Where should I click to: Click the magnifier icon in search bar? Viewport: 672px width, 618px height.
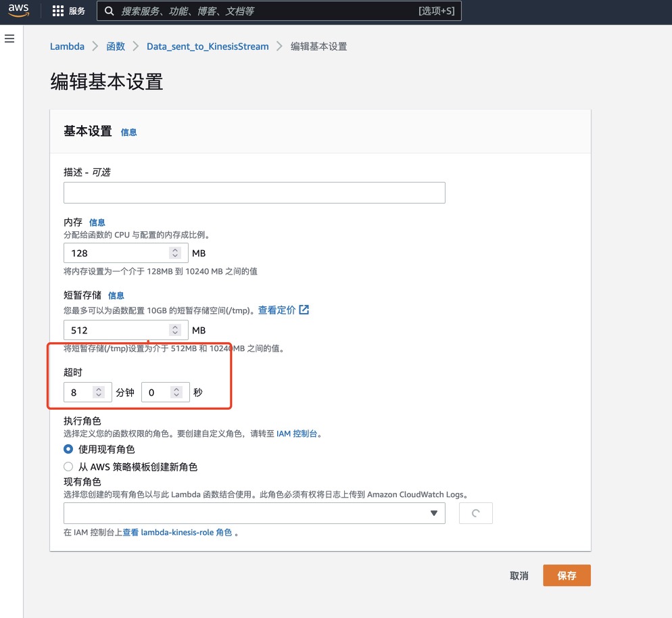tap(109, 11)
